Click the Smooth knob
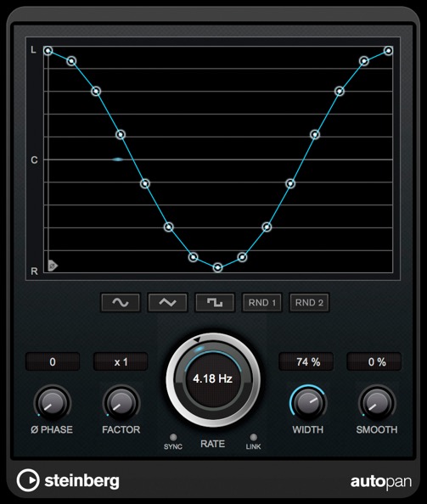The image size is (427, 504). tap(377, 403)
